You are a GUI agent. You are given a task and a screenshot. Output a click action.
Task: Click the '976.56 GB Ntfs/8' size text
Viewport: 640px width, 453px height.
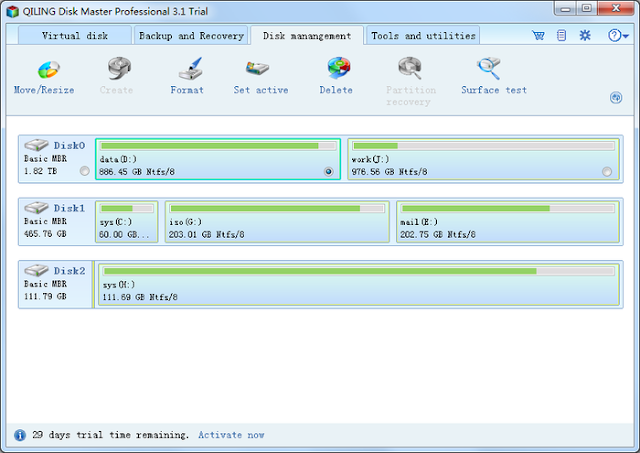click(x=389, y=172)
